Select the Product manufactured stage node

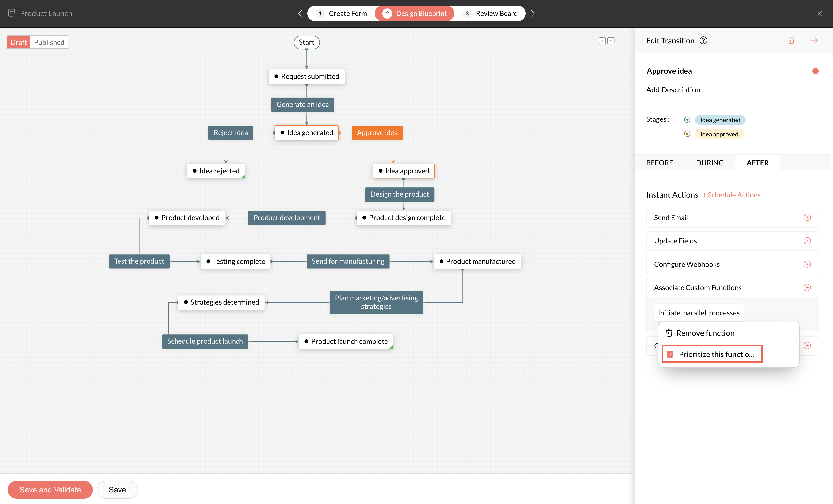click(x=477, y=261)
